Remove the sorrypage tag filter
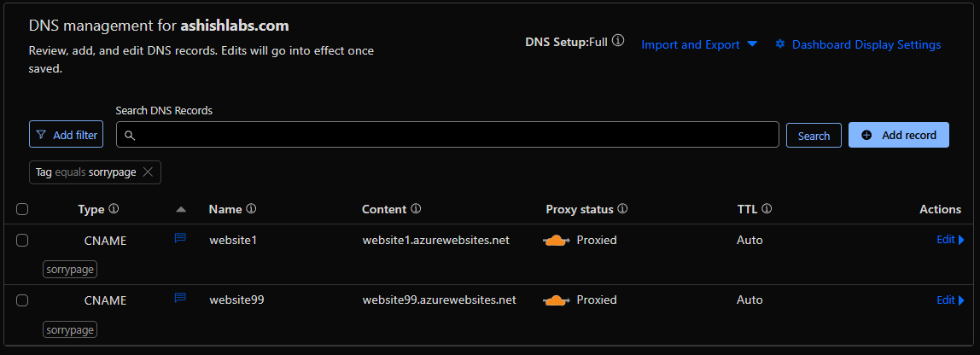Image resolution: width=980 pixels, height=355 pixels. [x=148, y=172]
